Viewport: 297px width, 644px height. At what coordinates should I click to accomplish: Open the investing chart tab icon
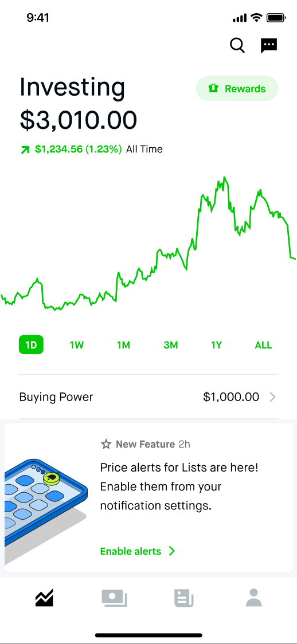44,598
